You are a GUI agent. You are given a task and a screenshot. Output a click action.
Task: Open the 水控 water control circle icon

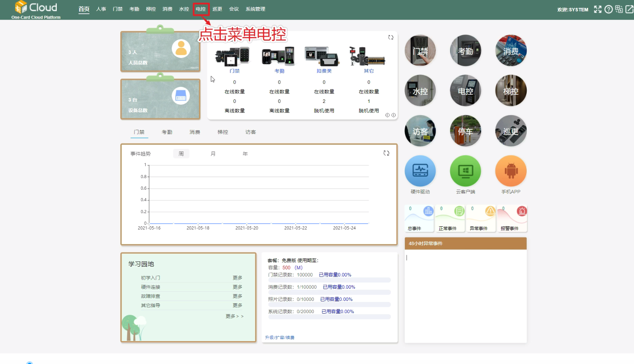420,91
